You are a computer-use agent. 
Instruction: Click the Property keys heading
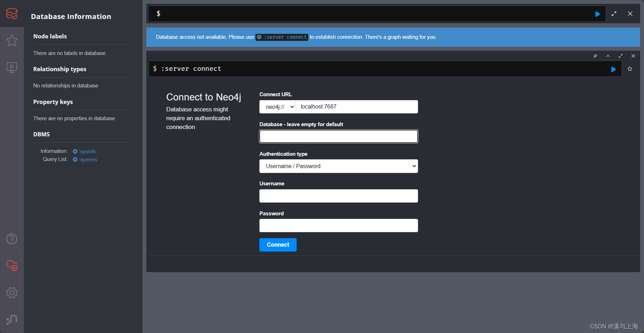point(53,102)
